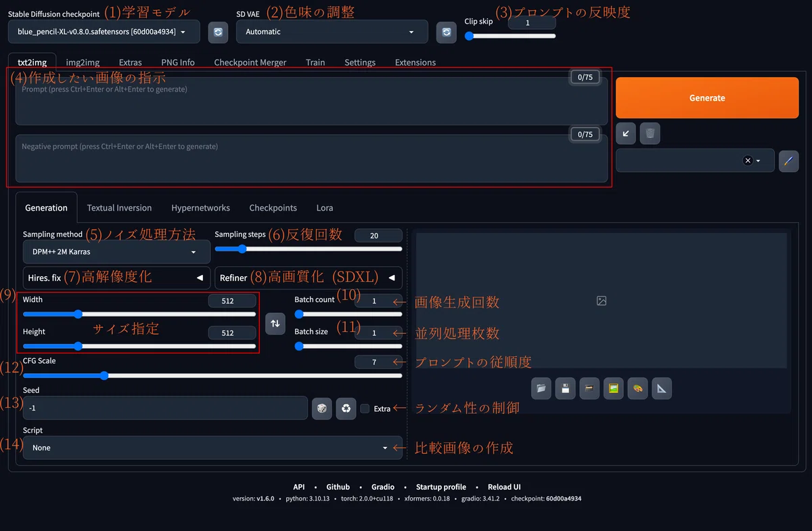Open the Train tab
Screen dimensions: 812x531
pos(315,62)
